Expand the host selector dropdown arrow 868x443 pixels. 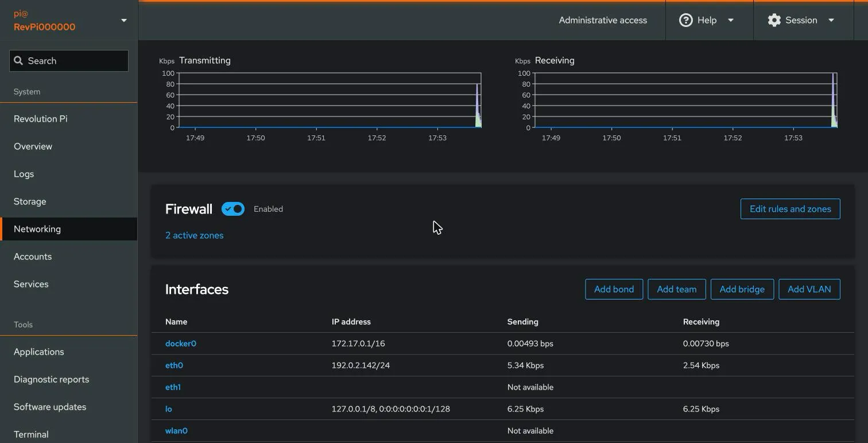(123, 21)
